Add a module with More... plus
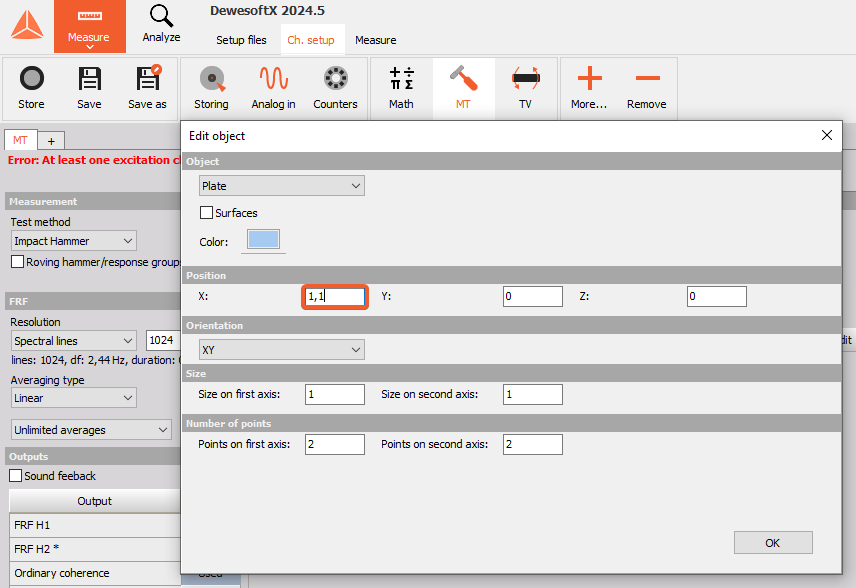 pyautogui.click(x=589, y=88)
